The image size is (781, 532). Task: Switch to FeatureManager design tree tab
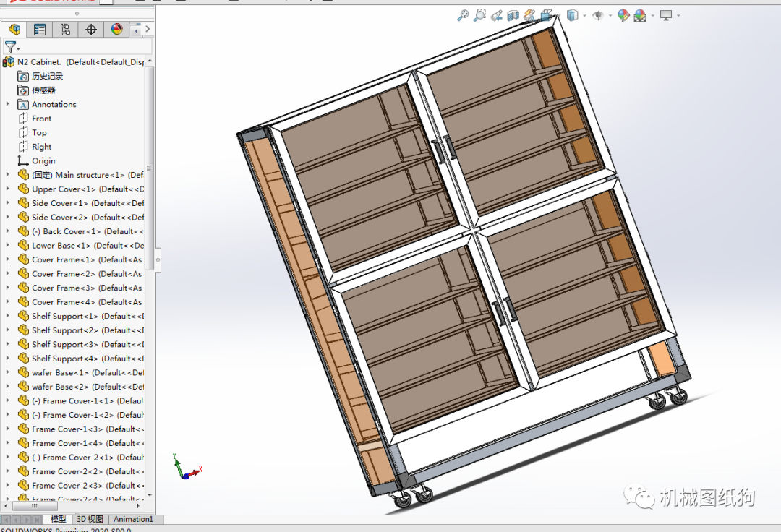pyautogui.click(x=14, y=30)
